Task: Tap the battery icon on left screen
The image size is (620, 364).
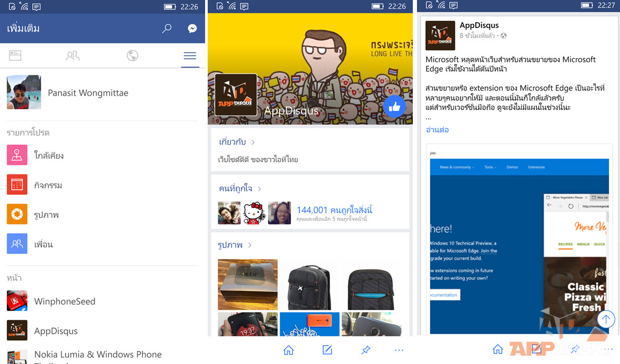Action: coord(170,7)
